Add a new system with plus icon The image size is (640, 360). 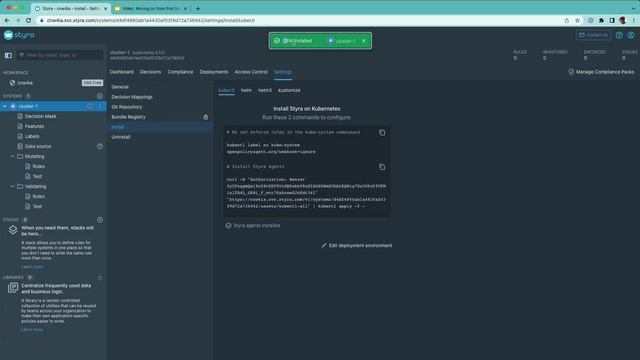click(100, 96)
